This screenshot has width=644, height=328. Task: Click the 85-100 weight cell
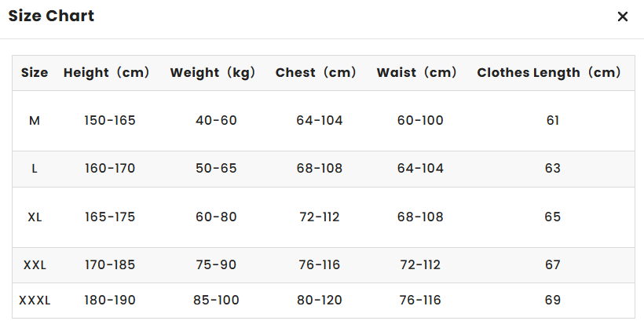216,301
